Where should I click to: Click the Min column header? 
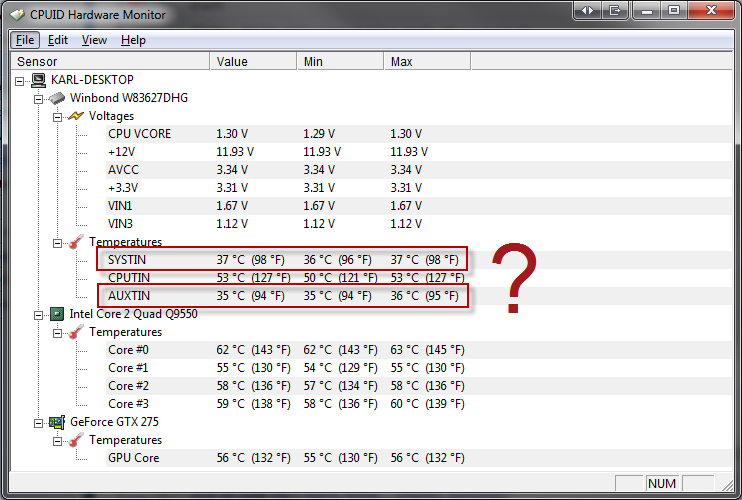click(340, 61)
